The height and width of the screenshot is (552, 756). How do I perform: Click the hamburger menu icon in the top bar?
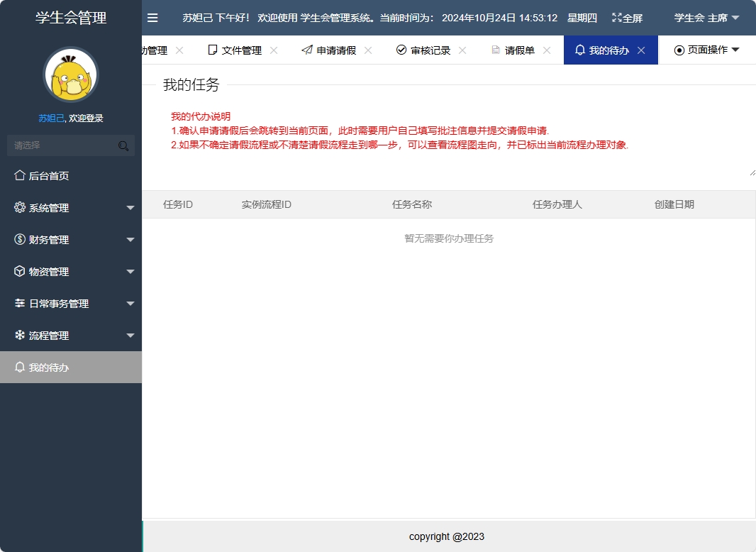(152, 18)
